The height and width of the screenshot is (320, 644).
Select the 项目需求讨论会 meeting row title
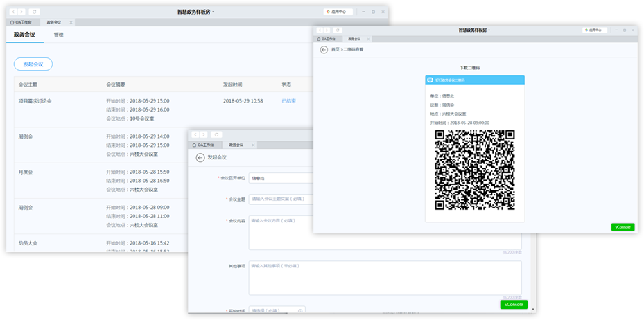click(x=35, y=100)
